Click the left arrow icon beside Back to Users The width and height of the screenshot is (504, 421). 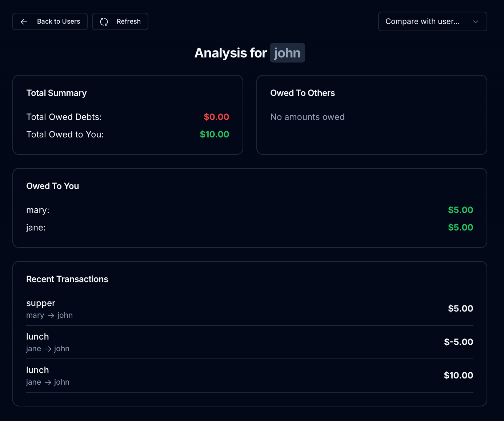coord(24,22)
